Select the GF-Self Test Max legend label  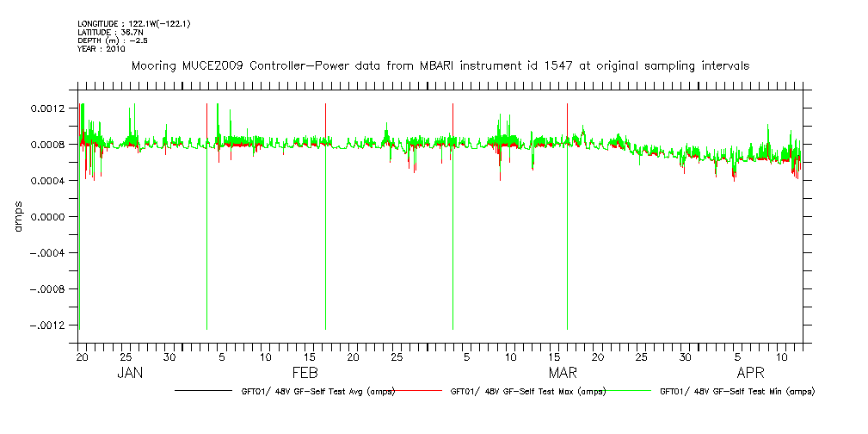point(527,391)
